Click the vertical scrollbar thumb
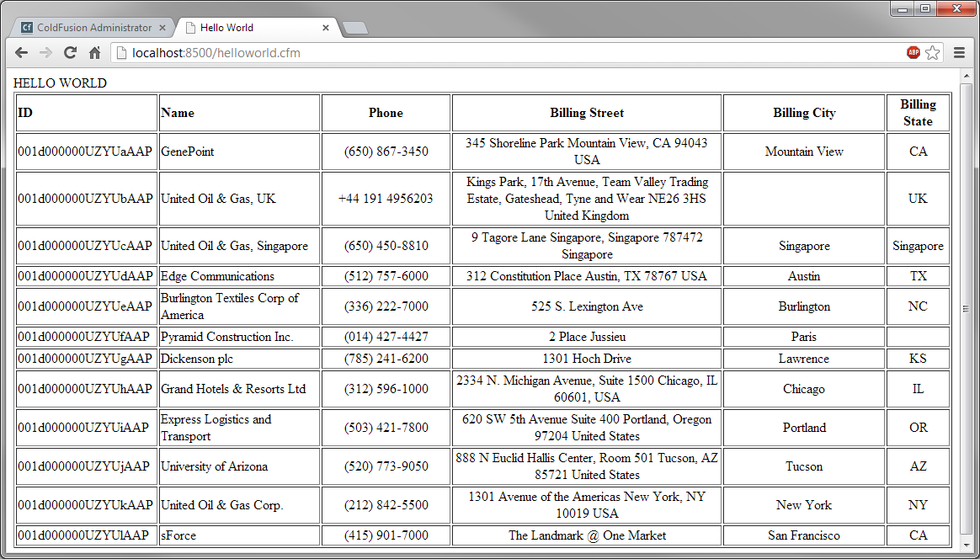 967,308
